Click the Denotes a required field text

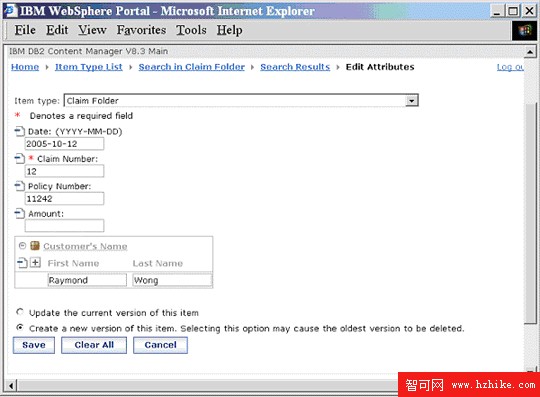pyautogui.click(x=81, y=116)
